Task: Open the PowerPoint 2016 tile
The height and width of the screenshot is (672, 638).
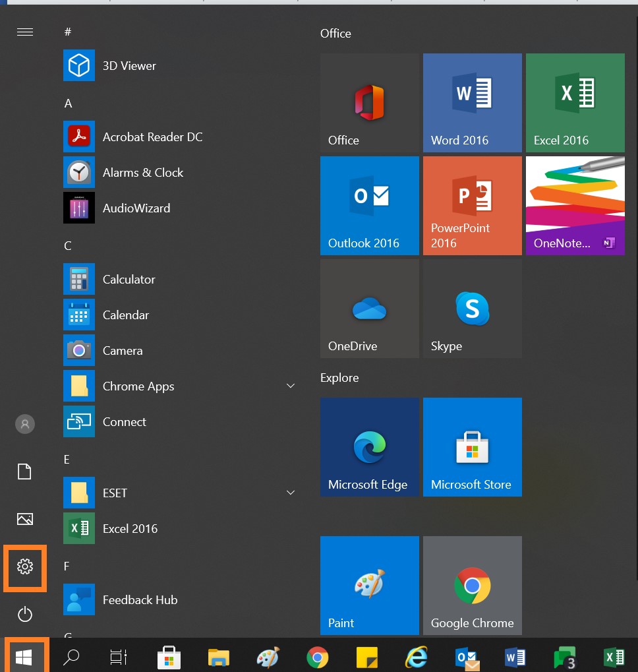Action: tap(473, 206)
